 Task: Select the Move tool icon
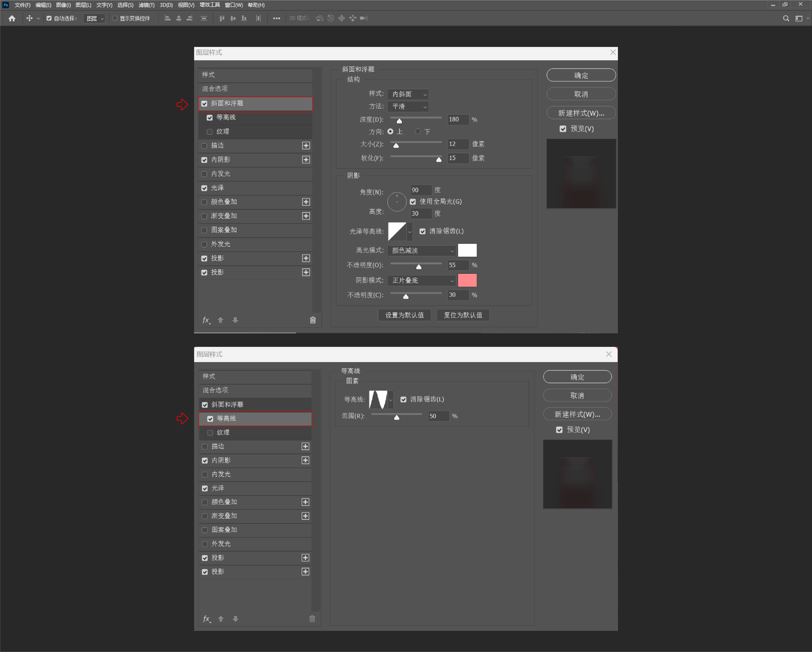[x=29, y=18]
